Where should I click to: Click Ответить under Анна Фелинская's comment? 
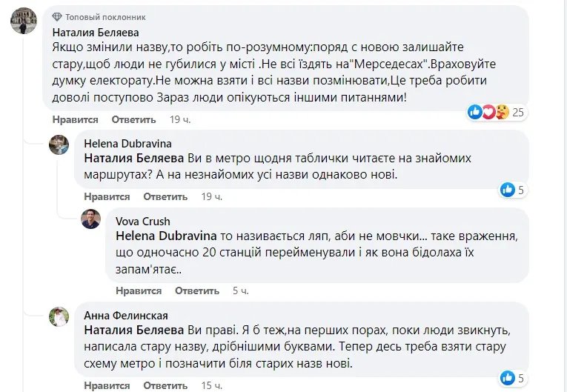165,385
